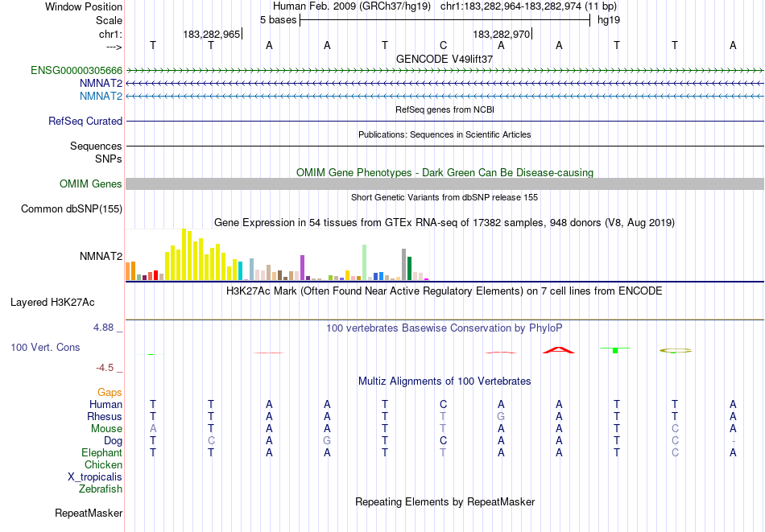Click the hg19 label beside scale bar
Screen dimensions: 765x532
609,20
